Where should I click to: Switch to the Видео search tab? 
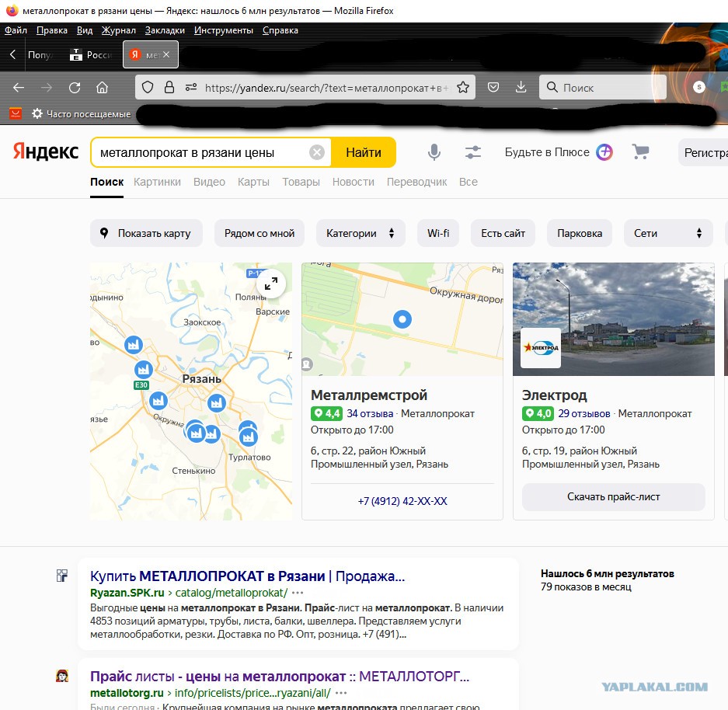210,182
